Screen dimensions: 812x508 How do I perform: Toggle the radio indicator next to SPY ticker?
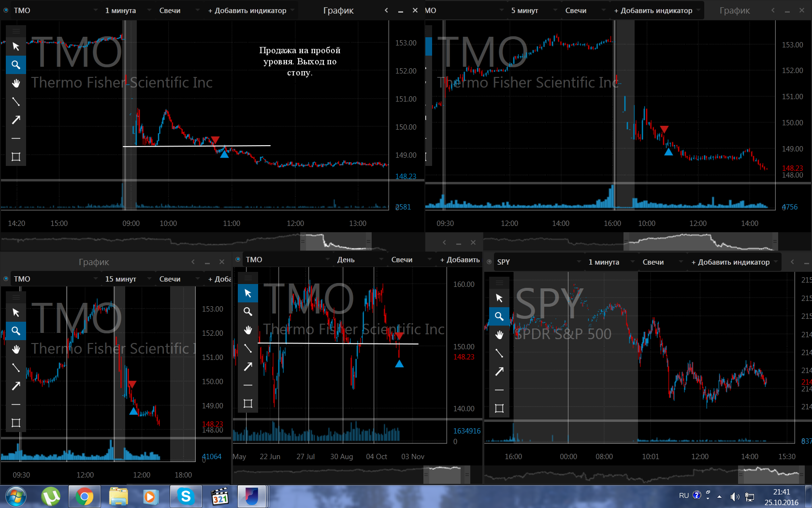489,262
